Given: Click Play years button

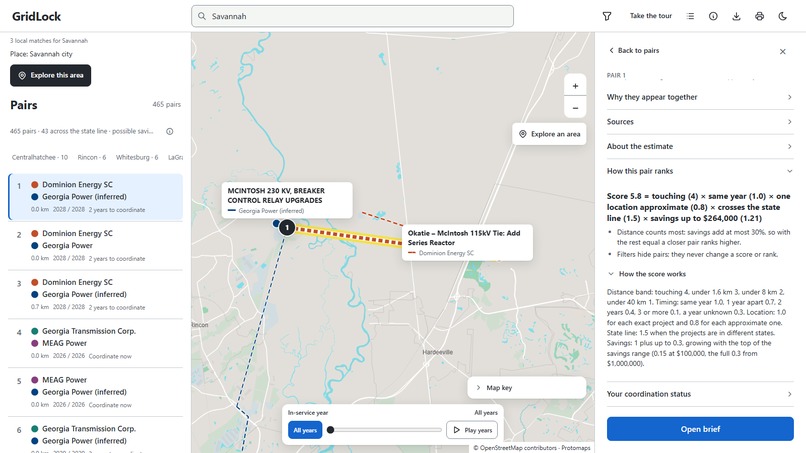Looking at the screenshot, I should [472, 430].
